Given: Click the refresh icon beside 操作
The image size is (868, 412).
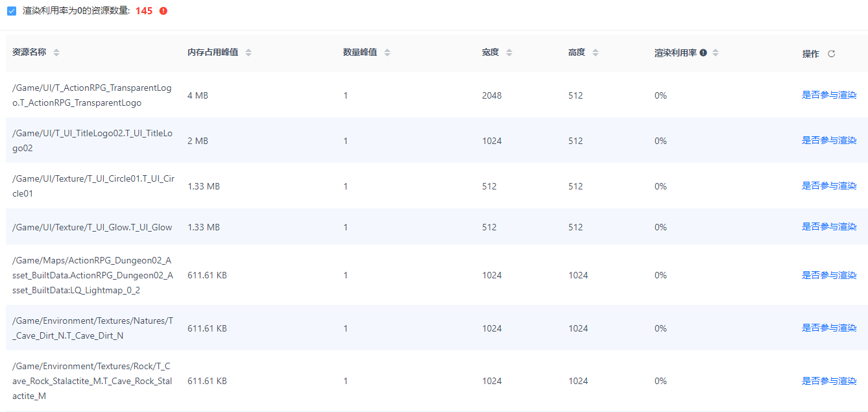Looking at the screenshot, I should pyautogui.click(x=832, y=54).
